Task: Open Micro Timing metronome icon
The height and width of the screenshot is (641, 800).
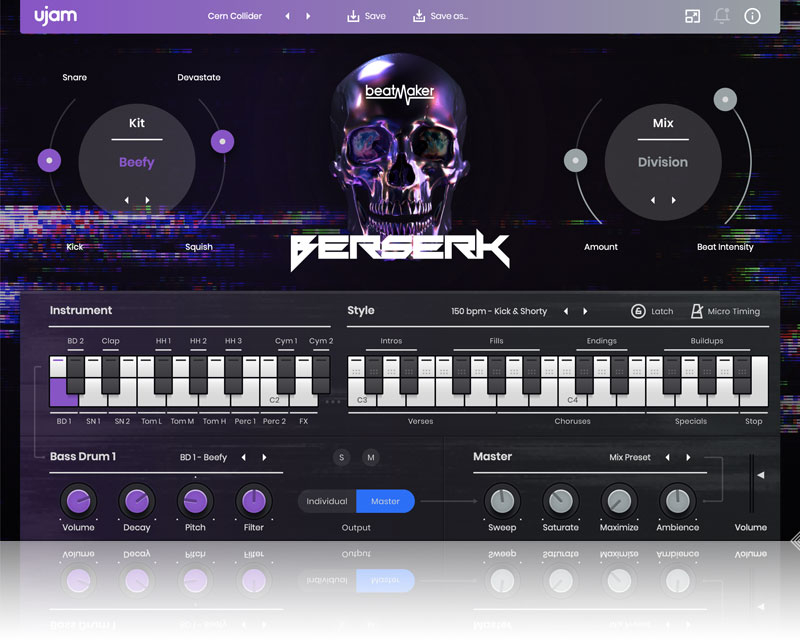Action: pos(697,311)
